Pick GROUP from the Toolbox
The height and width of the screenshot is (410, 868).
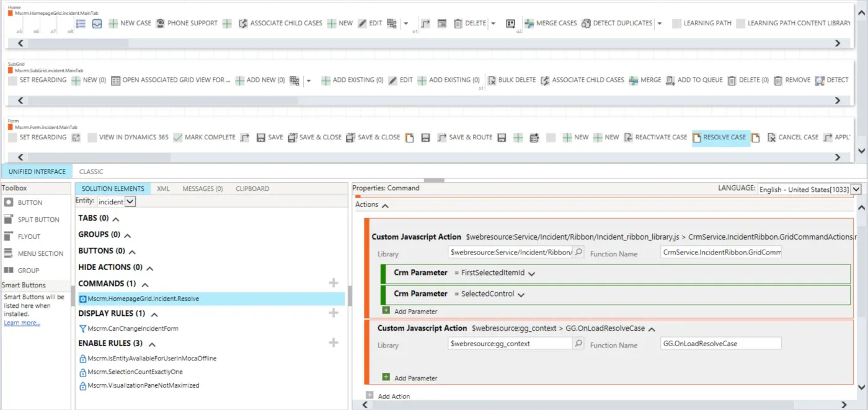[22, 270]
